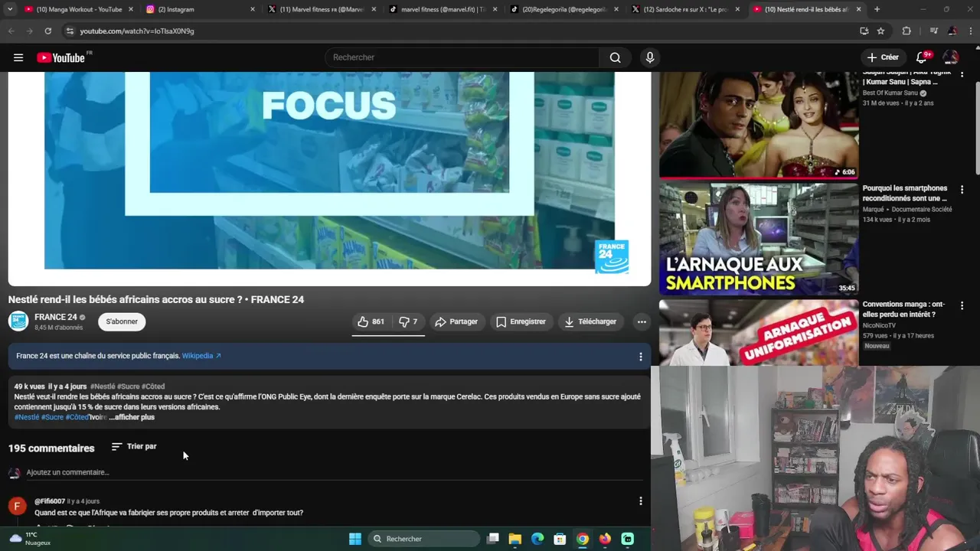
Task: Open the account avatar menu
Action: point(951,57)
